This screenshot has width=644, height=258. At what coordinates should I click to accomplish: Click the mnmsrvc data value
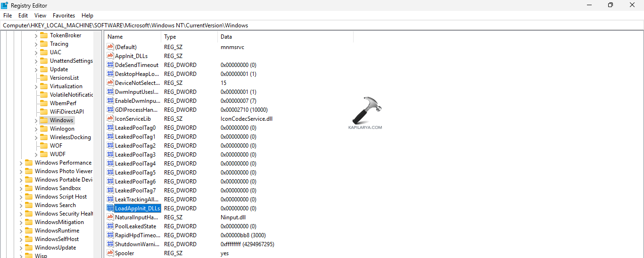click(232, 47)
